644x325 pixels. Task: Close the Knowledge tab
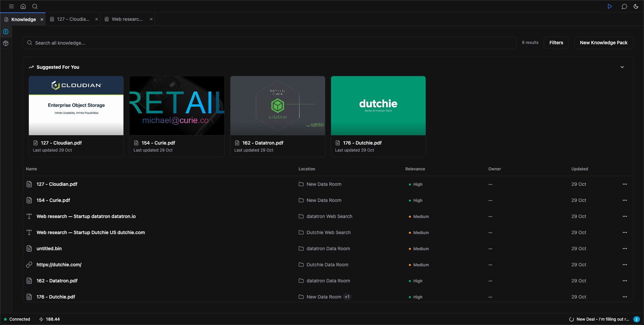click(42, 19)
